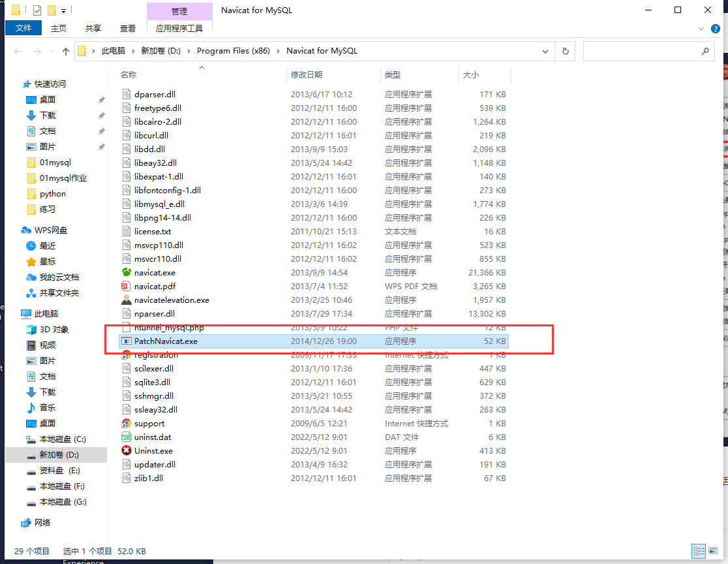
Task: Open the quick access toolbar customize dropdown
Action: tap(64, 10)
